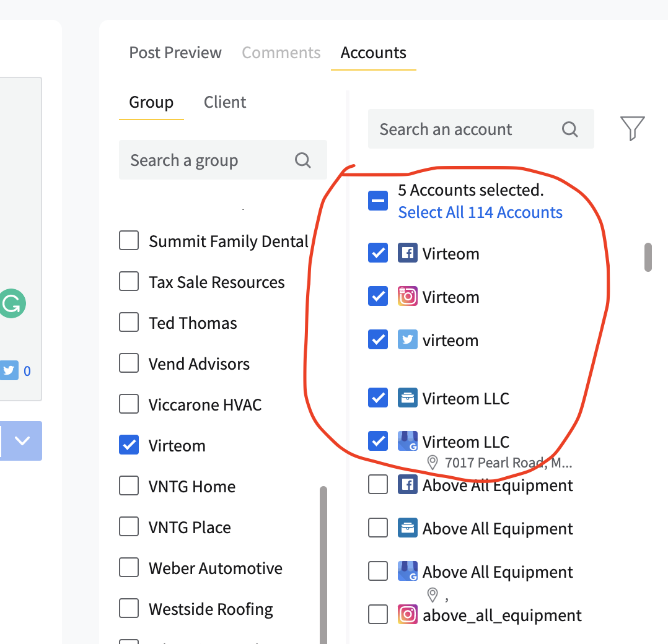Click the account filter funnel icon

[x=632, y=129]
